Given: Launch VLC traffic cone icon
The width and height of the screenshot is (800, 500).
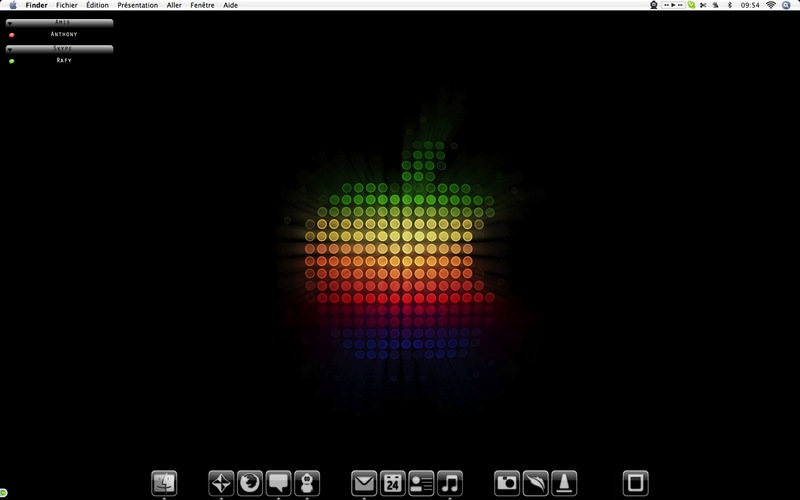Looking at the screenshot, I should (x=564, y=483).
